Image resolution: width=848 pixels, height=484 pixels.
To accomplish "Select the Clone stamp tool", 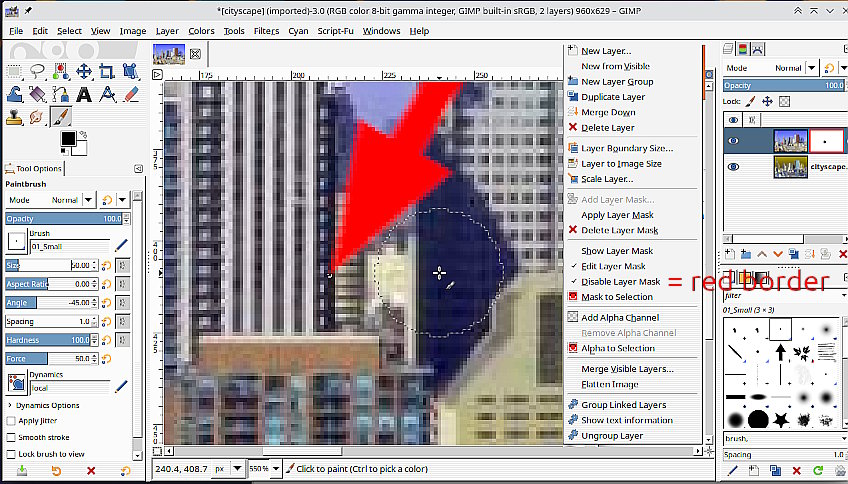I will [x=14, y=117].
